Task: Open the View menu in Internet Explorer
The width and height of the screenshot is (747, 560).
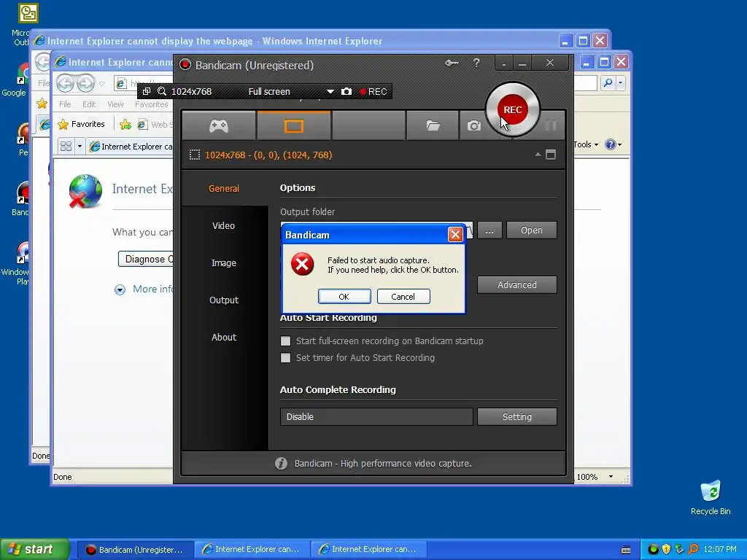Action: (x=115, y=104)
